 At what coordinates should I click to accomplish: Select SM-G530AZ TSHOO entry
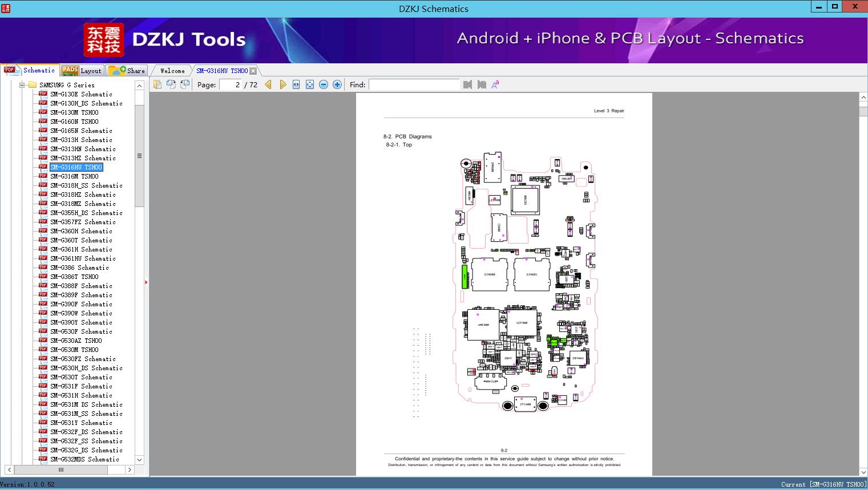[x=76, y=341]
